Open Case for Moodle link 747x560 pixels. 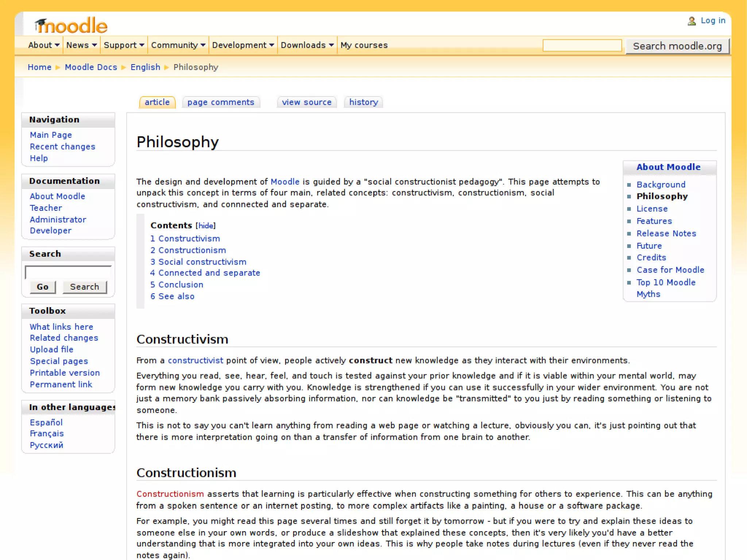[670, 270]
